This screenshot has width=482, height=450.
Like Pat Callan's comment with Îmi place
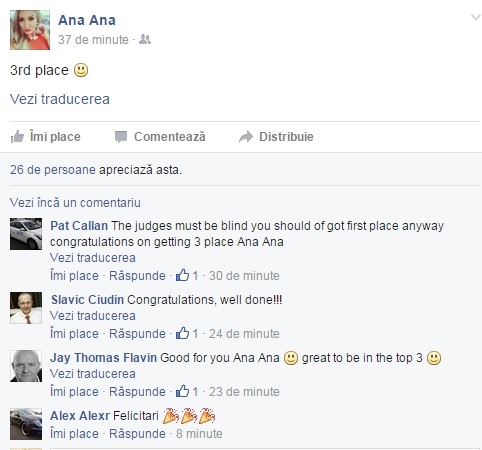click(74, 276)
